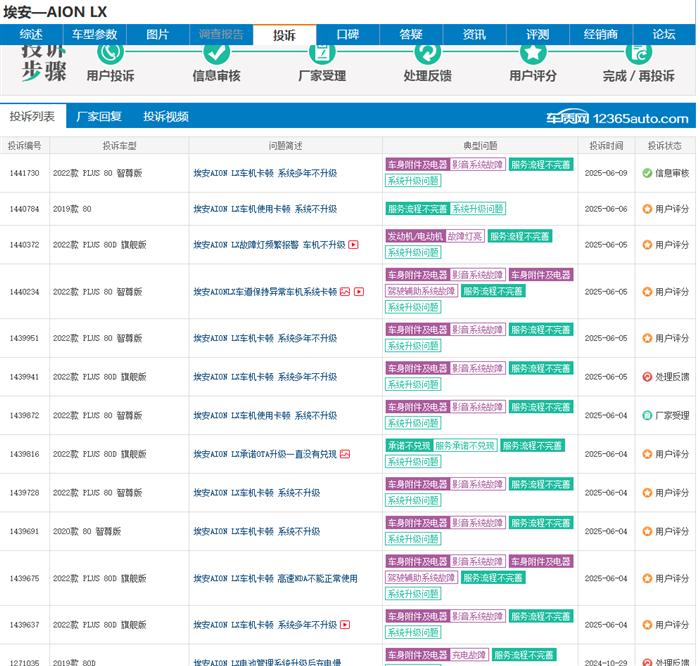Click 系统升级问题 tag in row 1440784

478,209
